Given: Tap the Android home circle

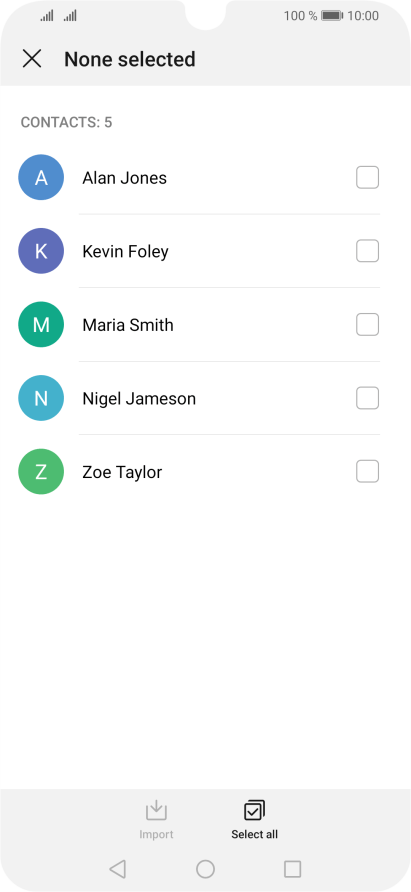Looking at the screenshot, I should click(206, 869).
